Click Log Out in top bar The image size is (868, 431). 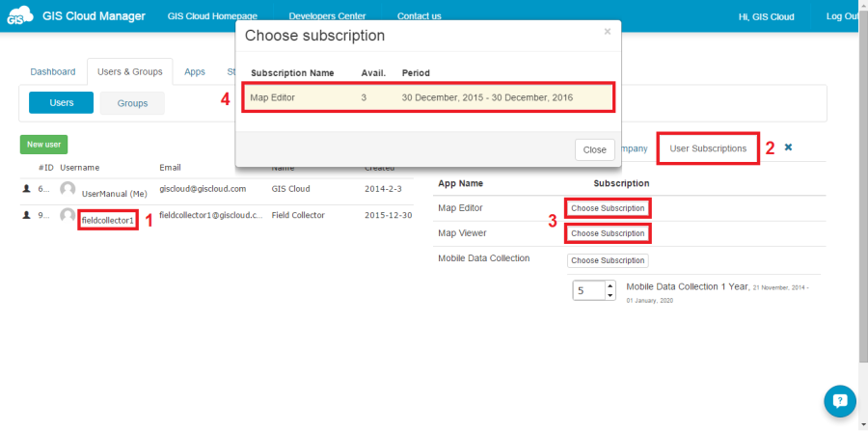(844, 16)
